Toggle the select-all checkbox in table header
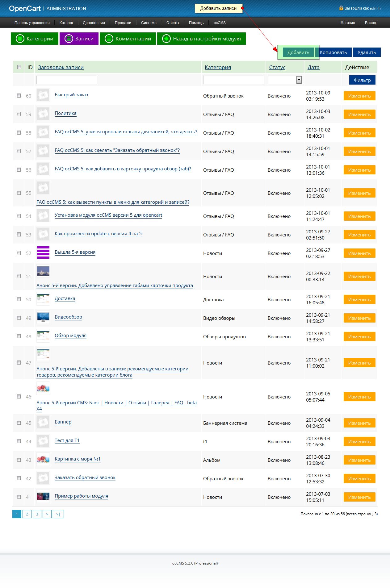 tap(19, 67)
